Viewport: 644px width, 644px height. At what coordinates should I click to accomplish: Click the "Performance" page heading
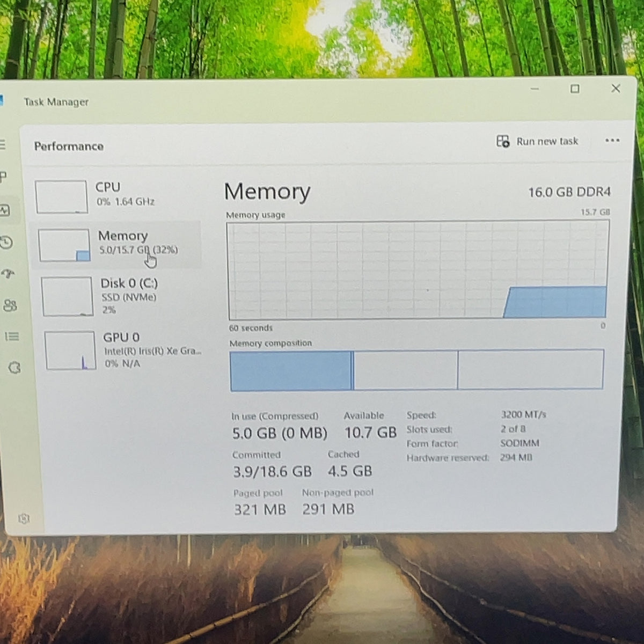(69, 147)
